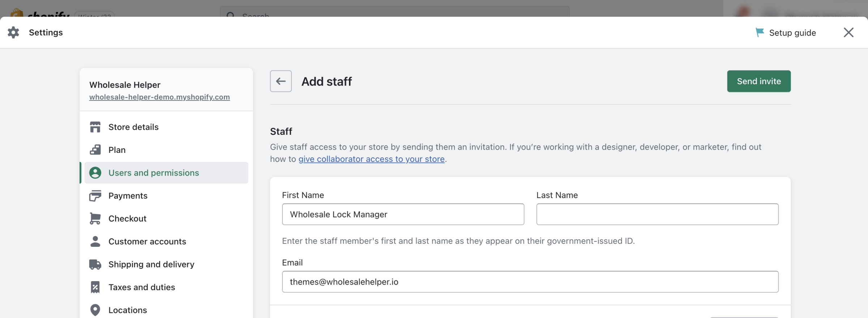This screenshot has height=318, width=868.
Task: Click the Wholesale Helper store name
Action: click(125, 85)
